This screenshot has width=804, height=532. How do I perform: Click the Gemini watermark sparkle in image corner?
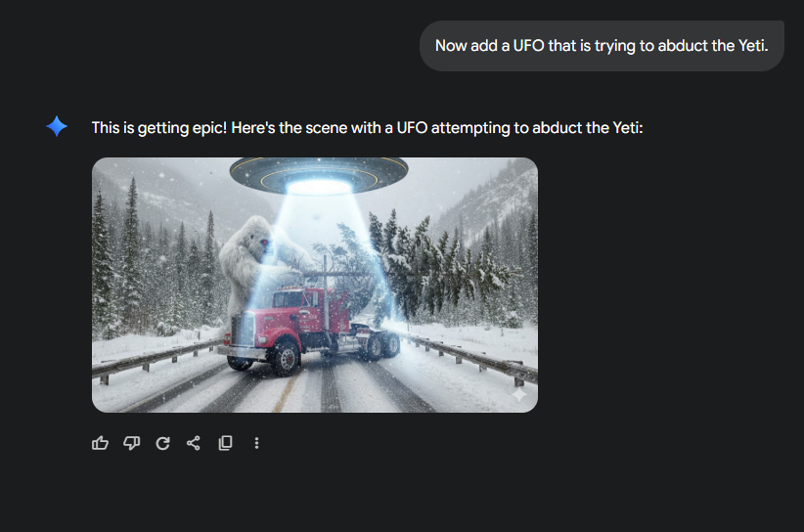[x=519, y=394]
